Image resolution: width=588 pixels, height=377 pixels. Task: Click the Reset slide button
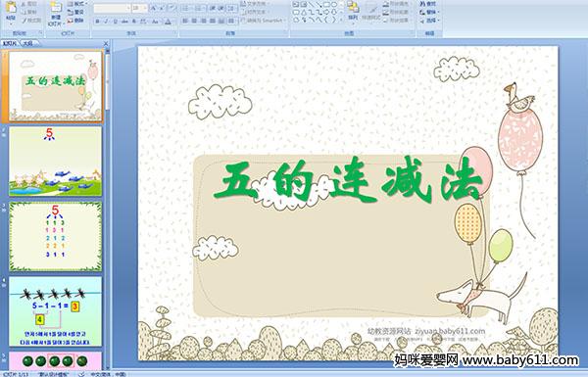75,13
